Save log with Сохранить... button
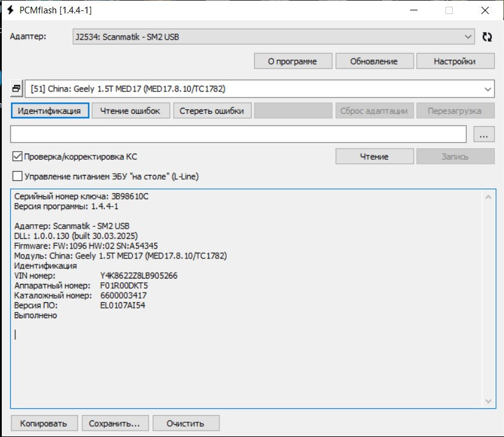 coord(115,423)
